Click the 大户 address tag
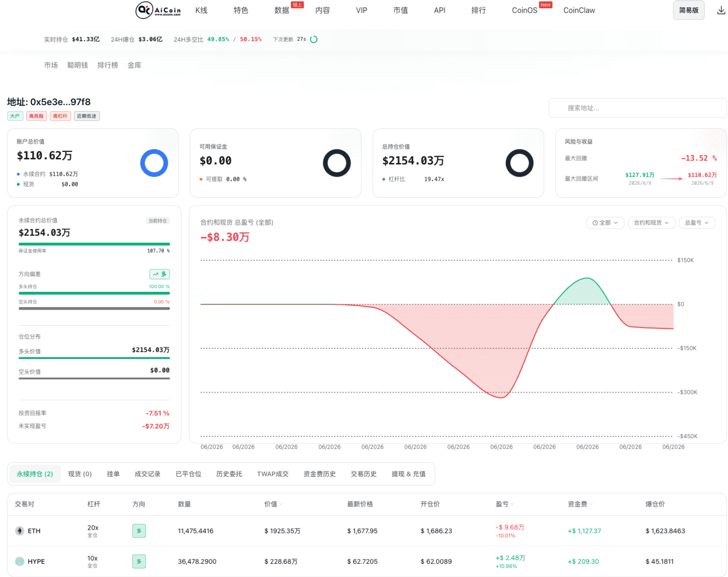 [15, 116]
